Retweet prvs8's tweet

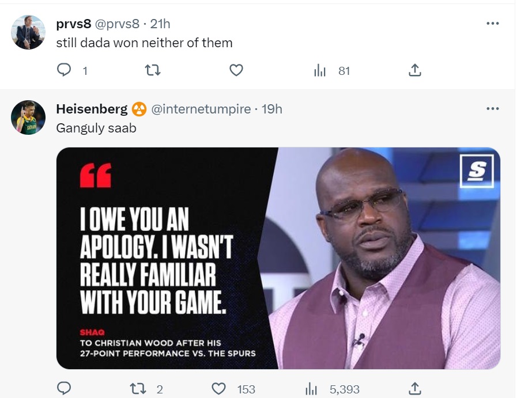tap(152, 71)
